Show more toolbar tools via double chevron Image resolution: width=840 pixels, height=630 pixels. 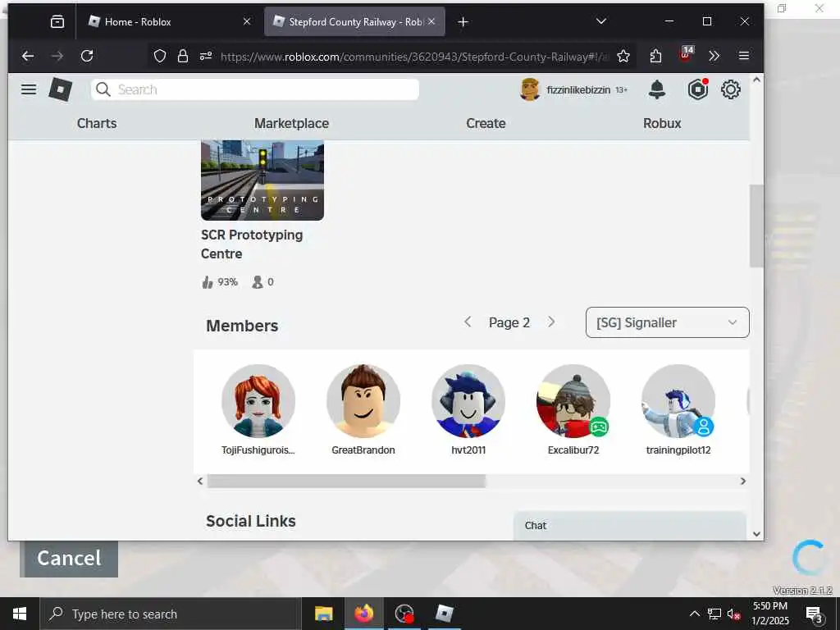tap(714, 56)
